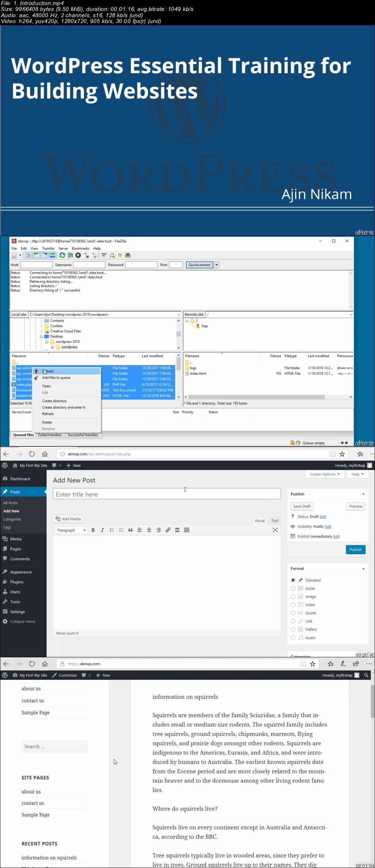Choose Upload from the context menu
The height and width of the screenshot is (868, 375).
click(x=67, y=371)
